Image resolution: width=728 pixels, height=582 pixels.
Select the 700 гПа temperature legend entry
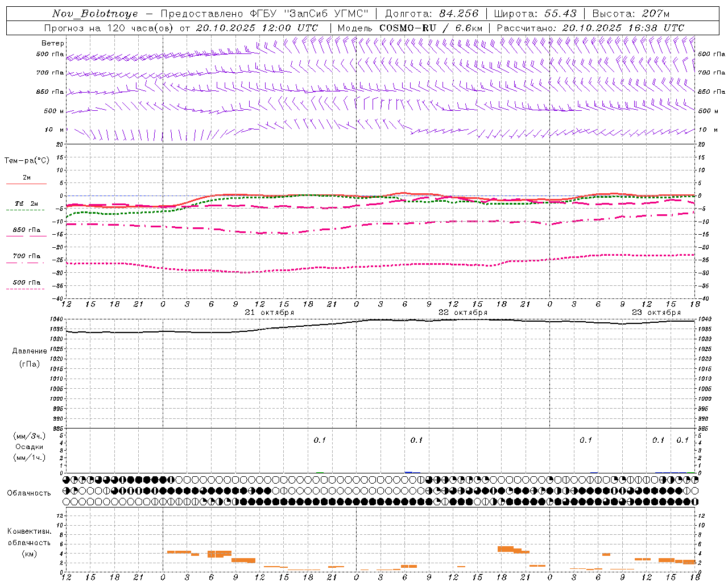(27, 256)
